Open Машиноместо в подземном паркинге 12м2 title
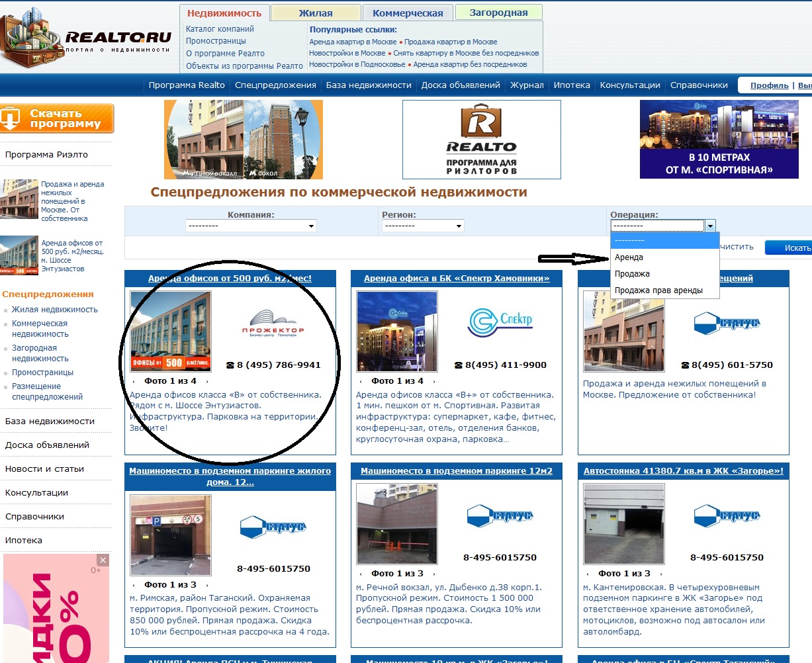This screenshot has width=812, height=663. point(457,471)
